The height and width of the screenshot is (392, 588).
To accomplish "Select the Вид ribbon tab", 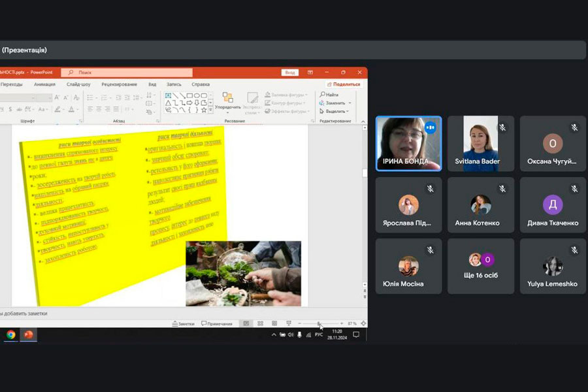I will 152,84.
